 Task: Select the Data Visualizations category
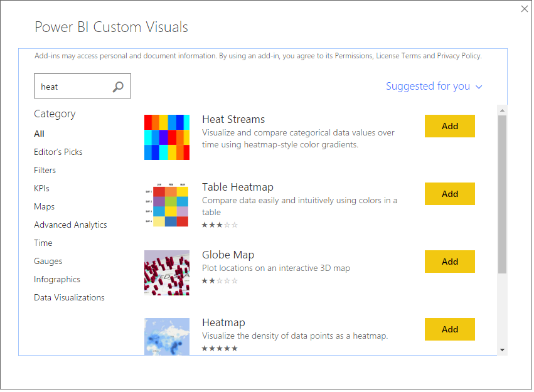(x=69, y=298)
